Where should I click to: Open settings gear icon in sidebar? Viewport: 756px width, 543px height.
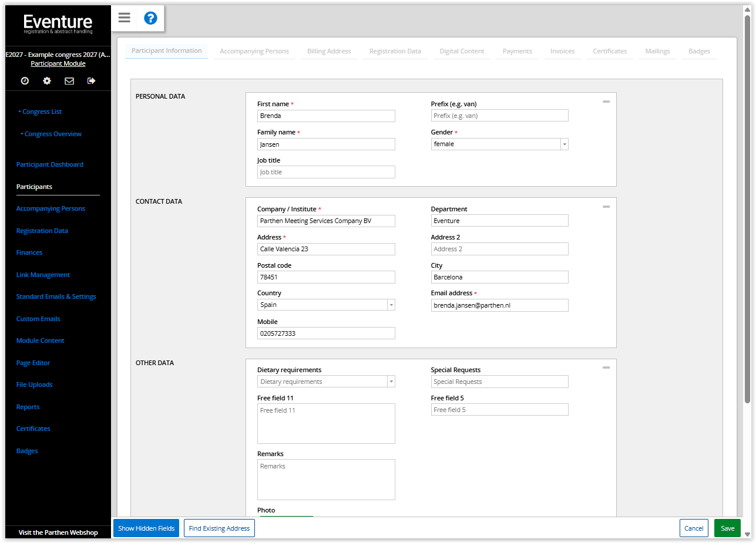pos(47,81)
